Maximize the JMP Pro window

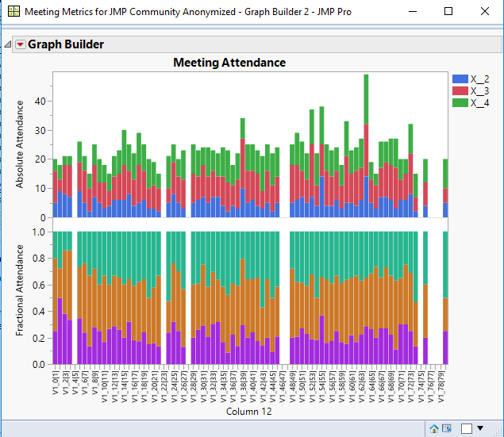448,12
